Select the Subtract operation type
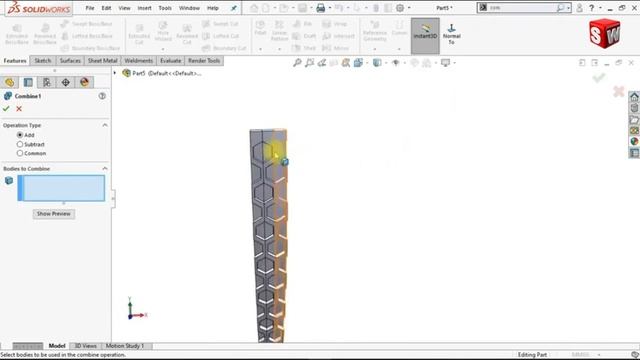This screenshot has width=640, height=360. (x=20, y=144)
